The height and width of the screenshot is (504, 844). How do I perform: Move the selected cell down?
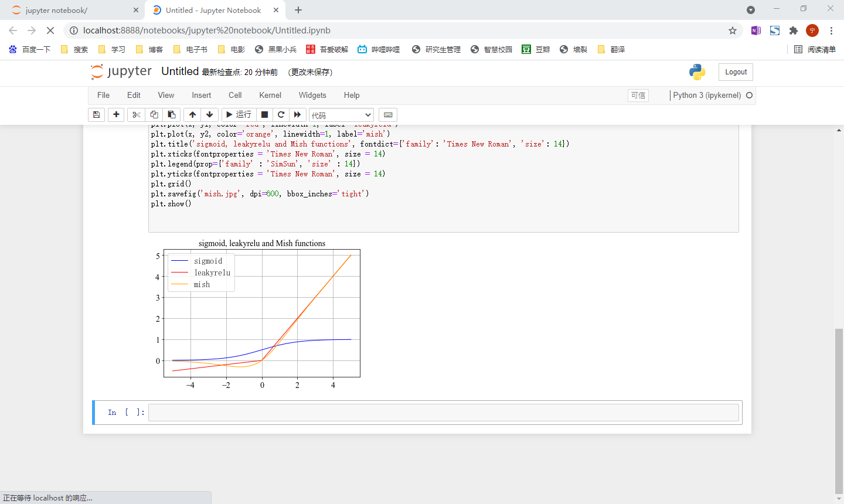coord(209,115)
